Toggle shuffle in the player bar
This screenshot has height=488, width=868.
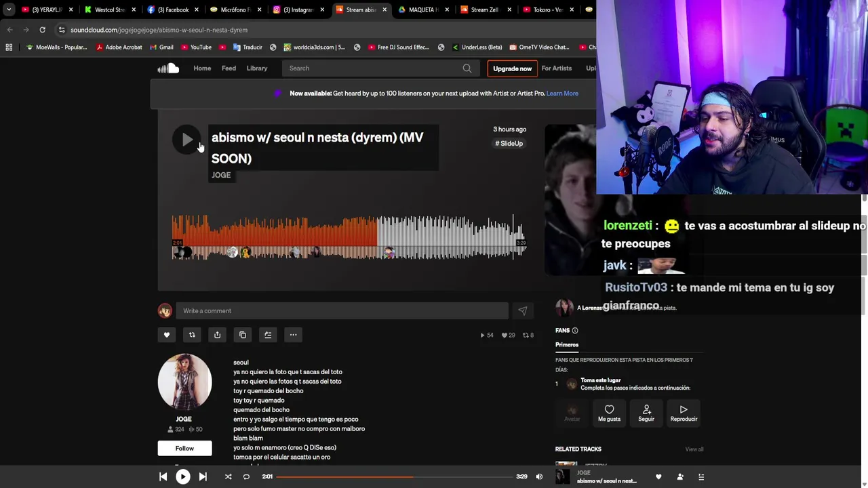pos(228,476)
